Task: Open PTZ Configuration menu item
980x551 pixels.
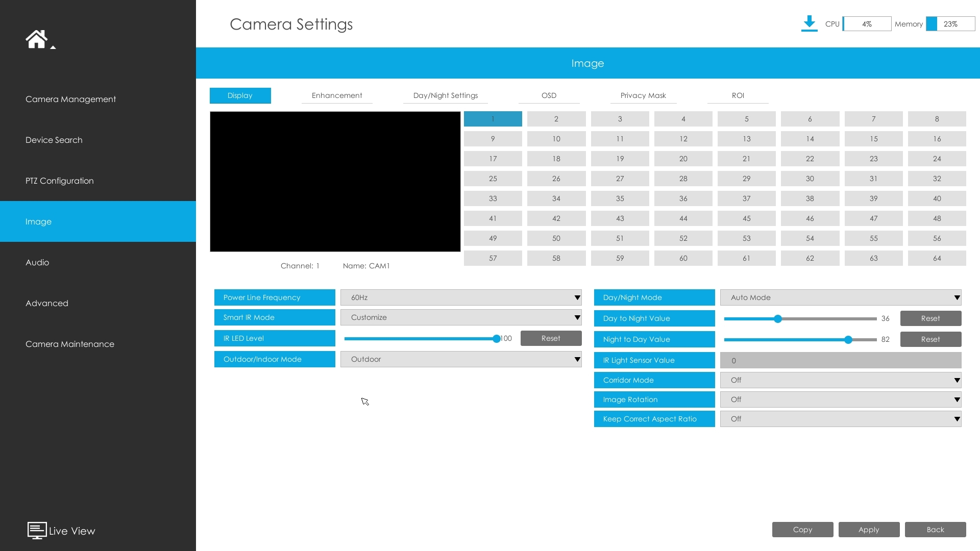Action: tap(60, 181)
